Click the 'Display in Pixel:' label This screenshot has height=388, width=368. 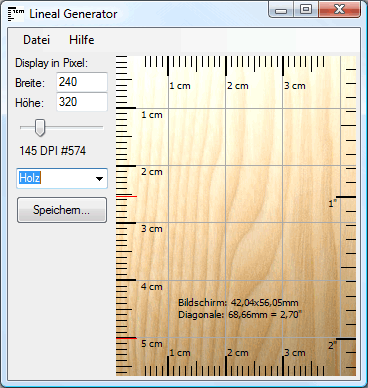(x=51, y=63)
